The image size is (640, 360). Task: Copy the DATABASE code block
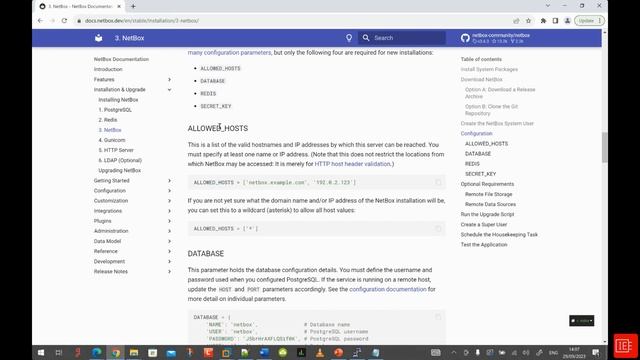coord(438,317)
